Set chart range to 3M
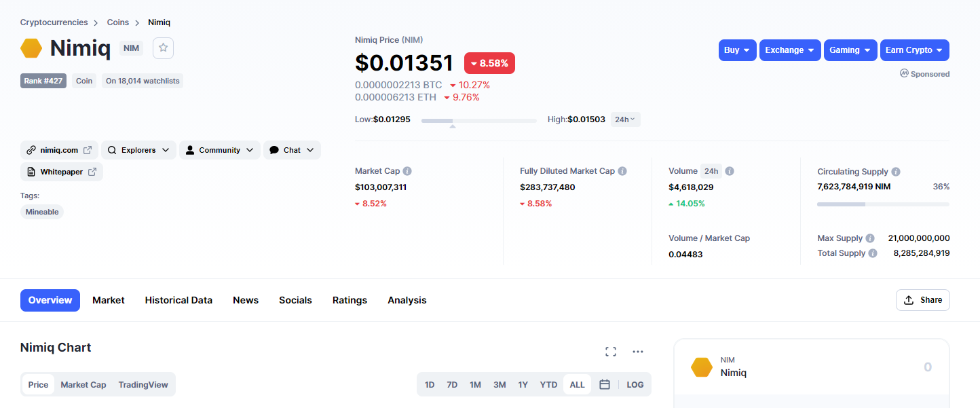The image size is (980, 408). 500,384
